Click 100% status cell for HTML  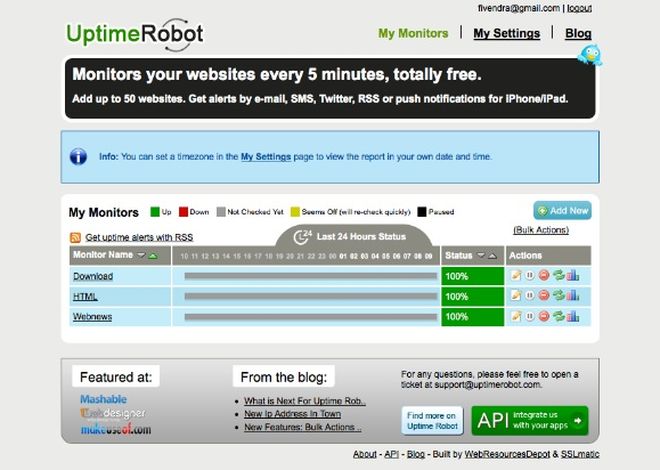[473, 296]
